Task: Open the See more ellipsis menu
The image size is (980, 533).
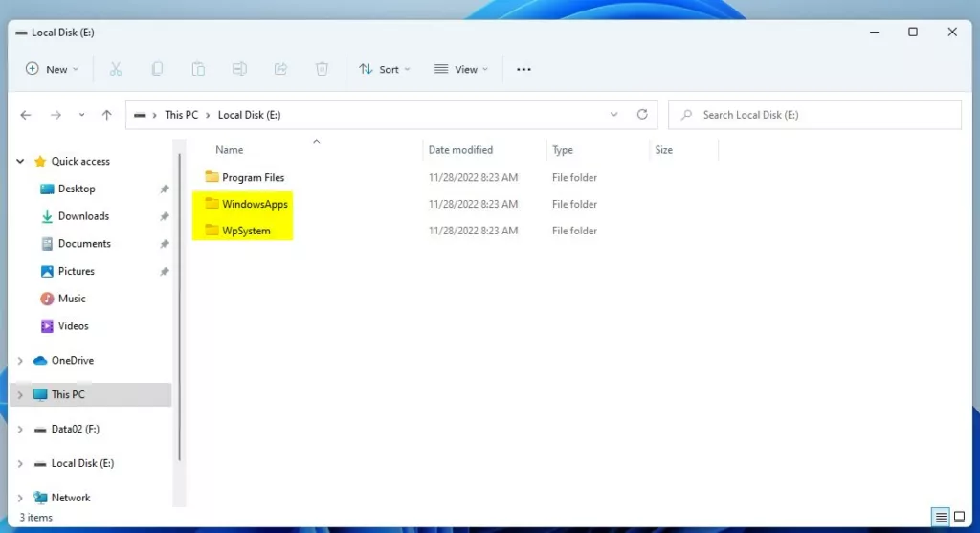Action: pos(523,69)
